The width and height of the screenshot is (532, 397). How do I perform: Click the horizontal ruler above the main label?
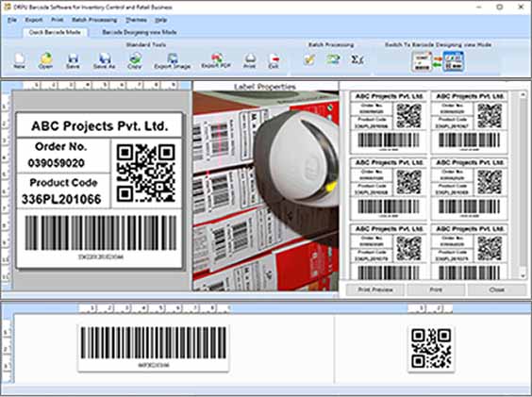102,85
